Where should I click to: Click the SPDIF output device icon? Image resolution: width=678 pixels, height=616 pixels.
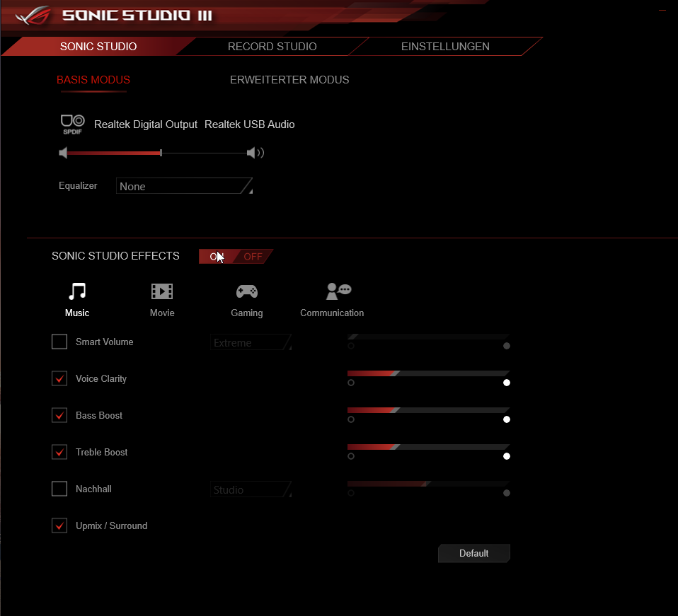pos(72,124)
